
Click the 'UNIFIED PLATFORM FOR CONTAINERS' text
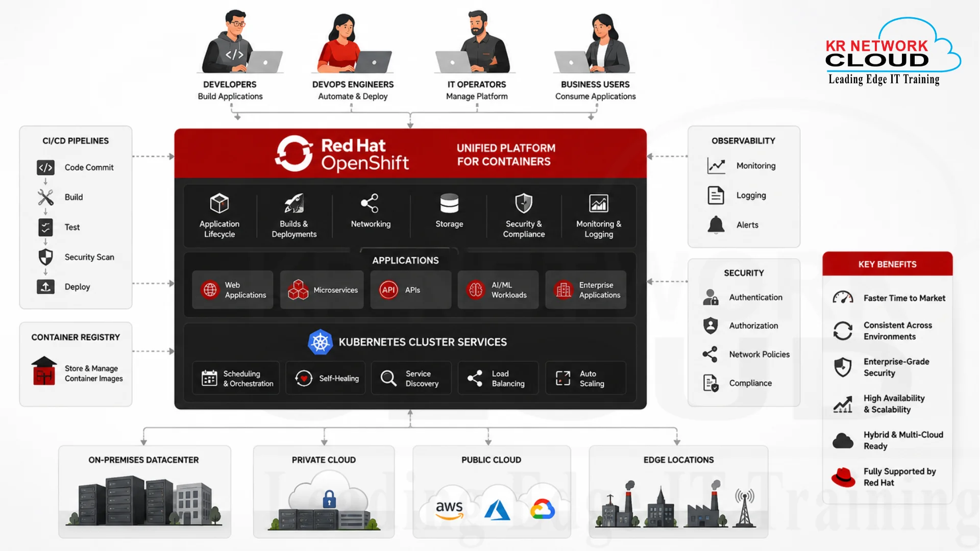point(505,155)
